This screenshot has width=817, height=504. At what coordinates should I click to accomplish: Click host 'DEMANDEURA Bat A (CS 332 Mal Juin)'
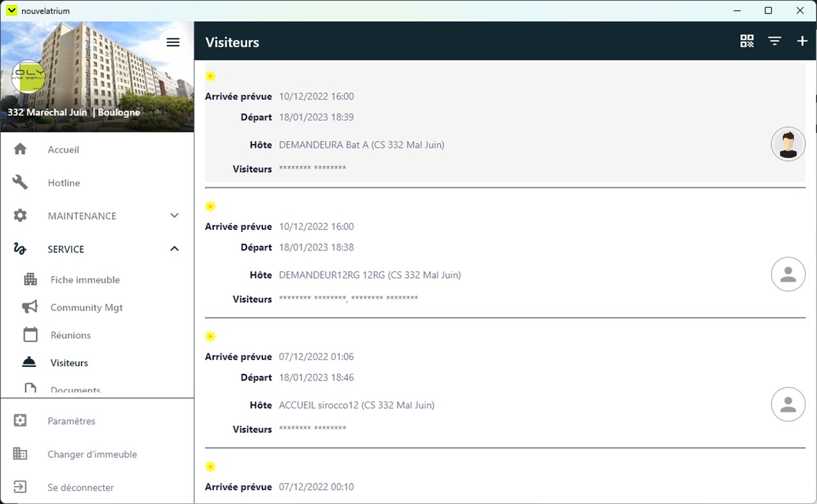pos(362,145)
